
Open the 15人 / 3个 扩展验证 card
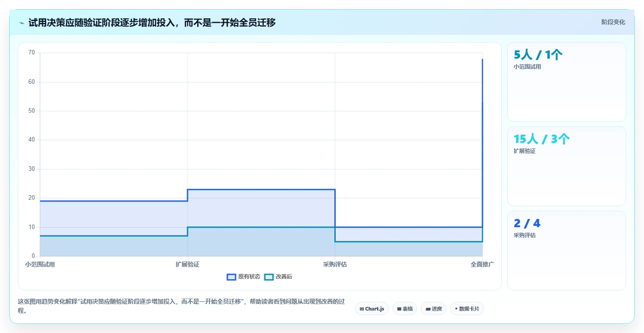[567, 166]
